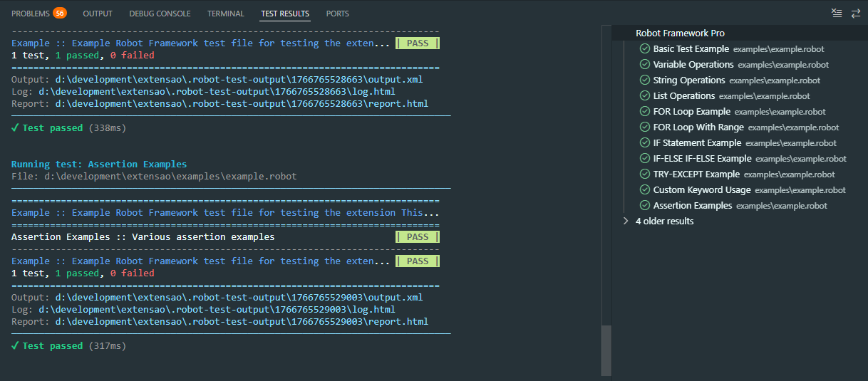Select List Operations result name
The height and width of the screenshot is (381, 868).
coord(684,96)
